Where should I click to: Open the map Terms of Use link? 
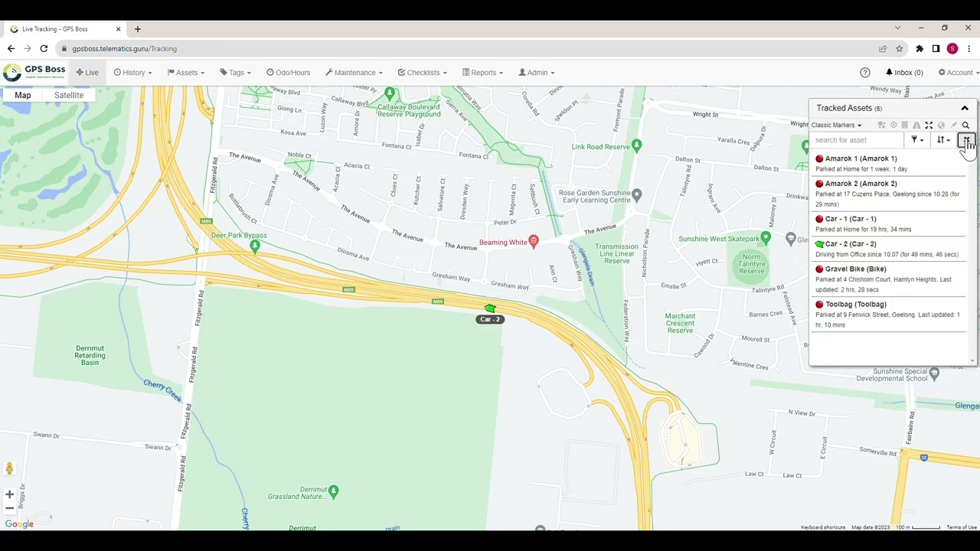click(x=962, y=527)
